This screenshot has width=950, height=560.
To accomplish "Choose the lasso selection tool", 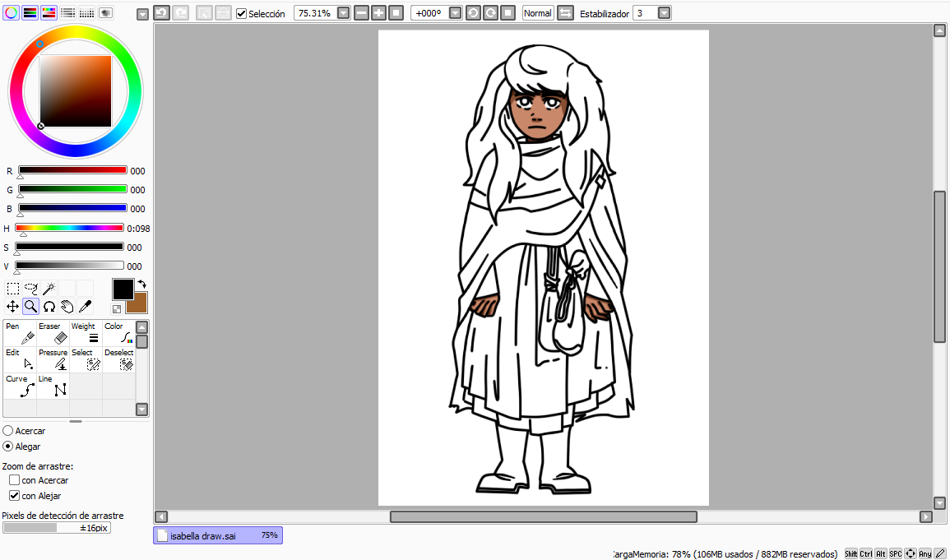I will [31, 289].
